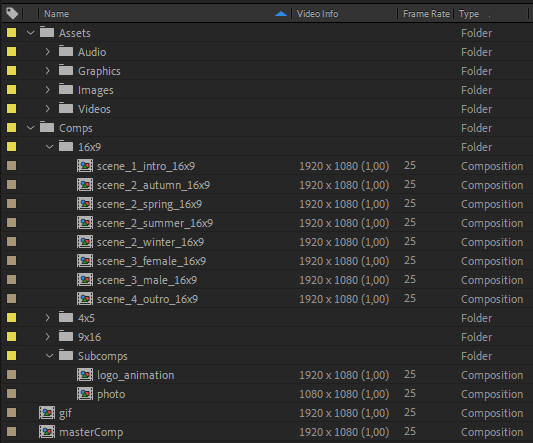Select the photo composition icon
Screen dimensions: 533x443
[85, 394]
